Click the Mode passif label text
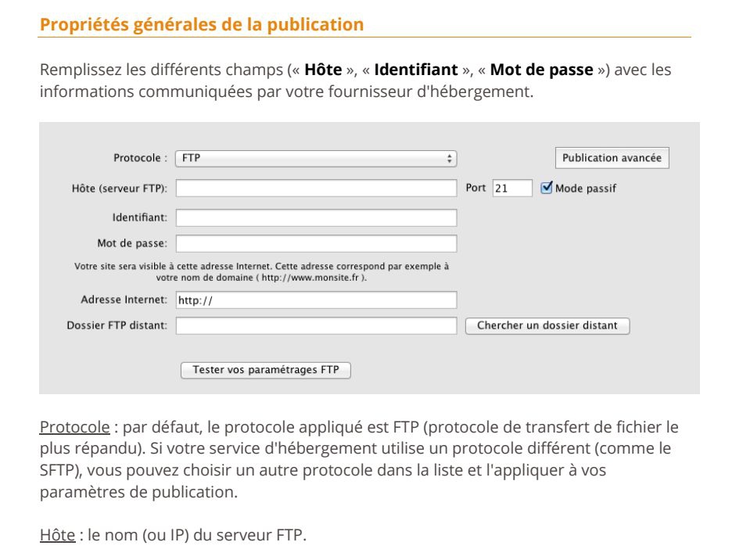The height and width of the screenshot is (560, 743). [x=586, y=188]
